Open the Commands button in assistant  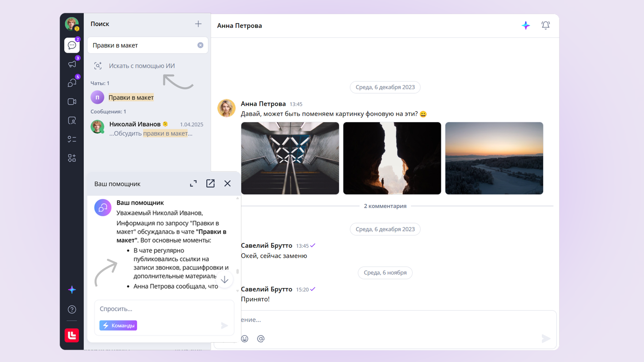click(x=118, y=325)
